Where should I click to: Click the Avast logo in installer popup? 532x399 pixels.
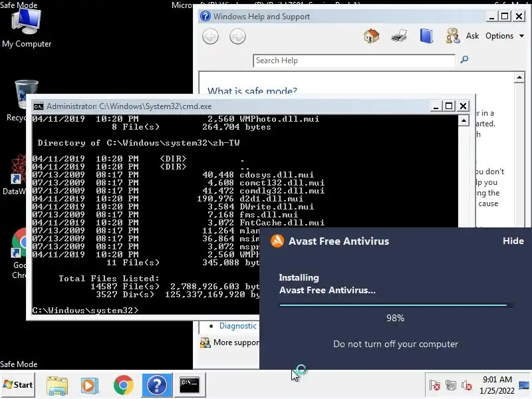pyautogui.click(x=277, y=241)
